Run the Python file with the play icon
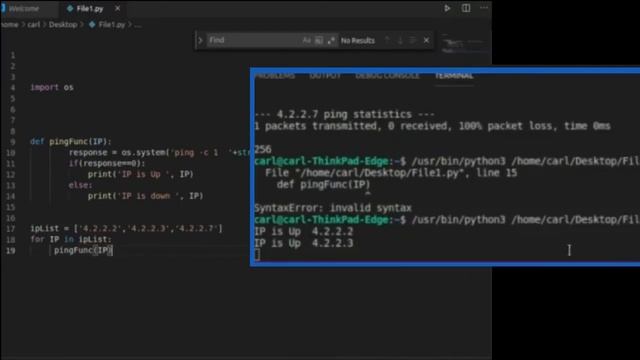This screenshot has width=640, height=360. tap(447, 8)
